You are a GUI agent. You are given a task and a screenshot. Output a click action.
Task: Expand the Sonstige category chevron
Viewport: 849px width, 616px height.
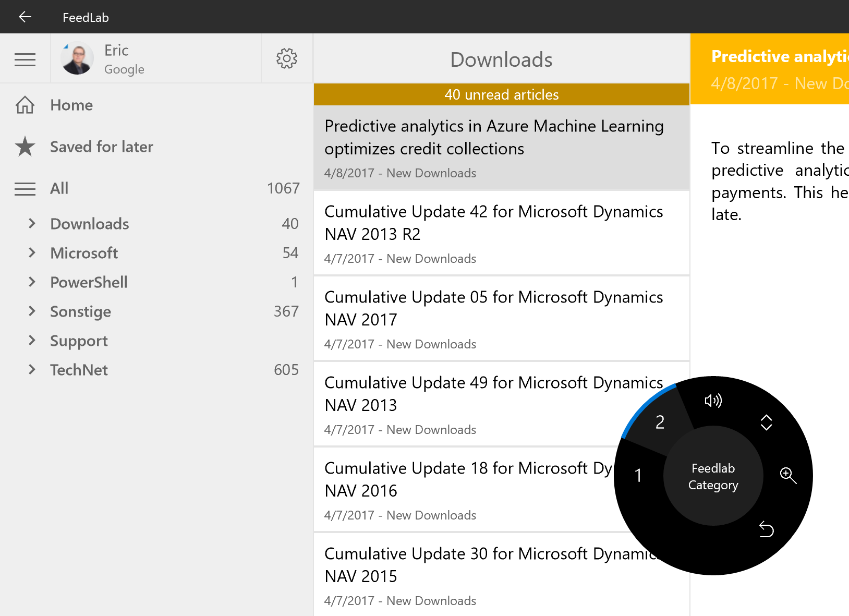(x=32, y=311)
